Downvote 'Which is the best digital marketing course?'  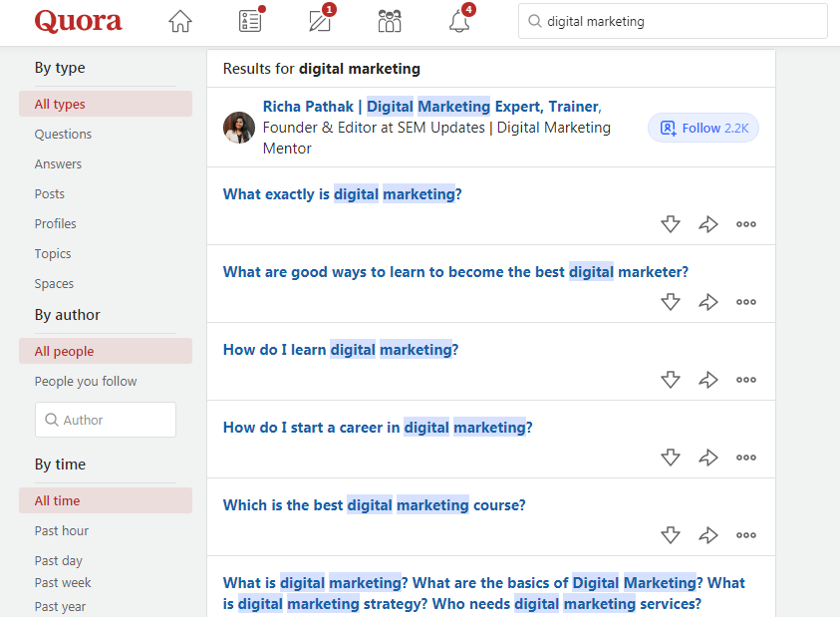(x=671, y=535)
